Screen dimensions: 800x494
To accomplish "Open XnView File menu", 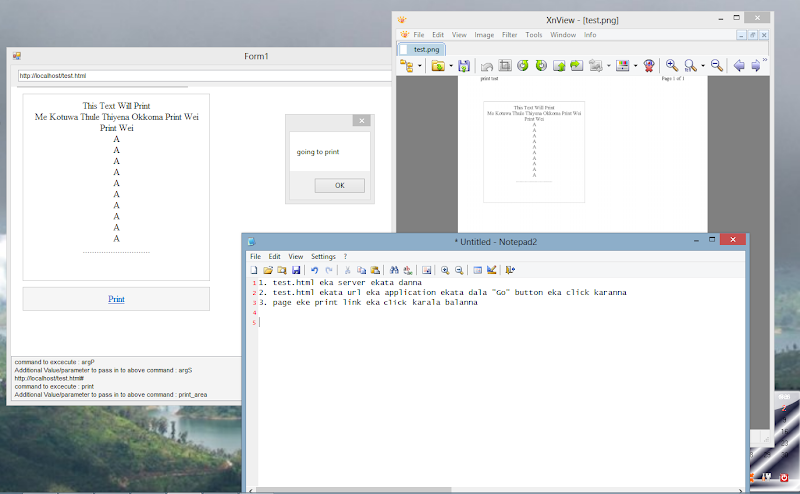I will click(418, 35).
